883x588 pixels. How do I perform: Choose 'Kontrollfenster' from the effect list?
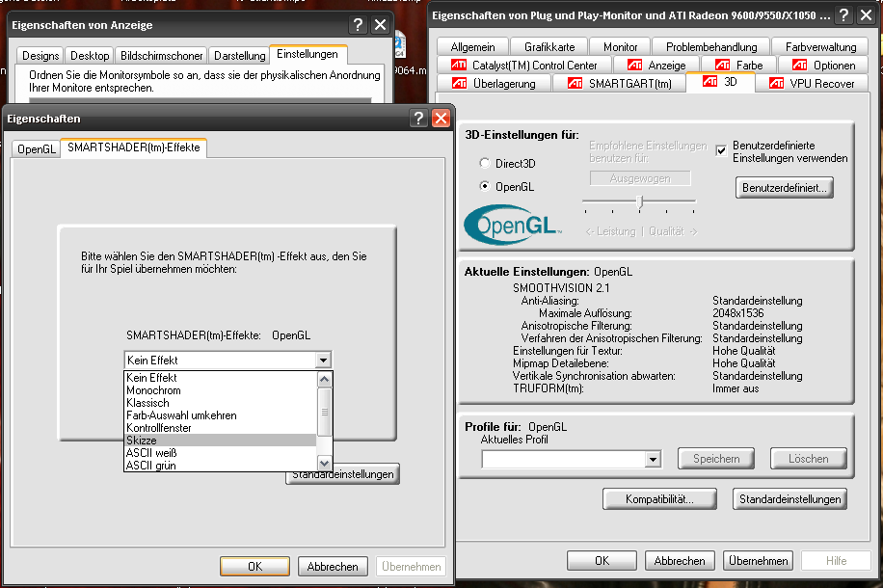click(220, 427)
